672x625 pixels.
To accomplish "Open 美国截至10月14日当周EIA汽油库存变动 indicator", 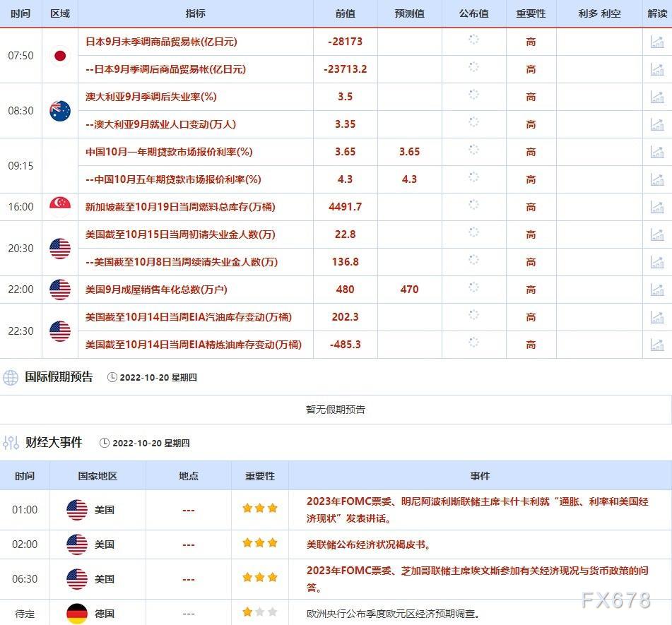I will [x=189, y=317].
